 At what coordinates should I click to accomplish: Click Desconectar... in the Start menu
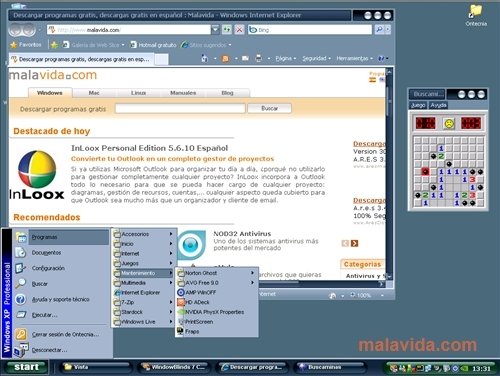(x=61, y=350)
